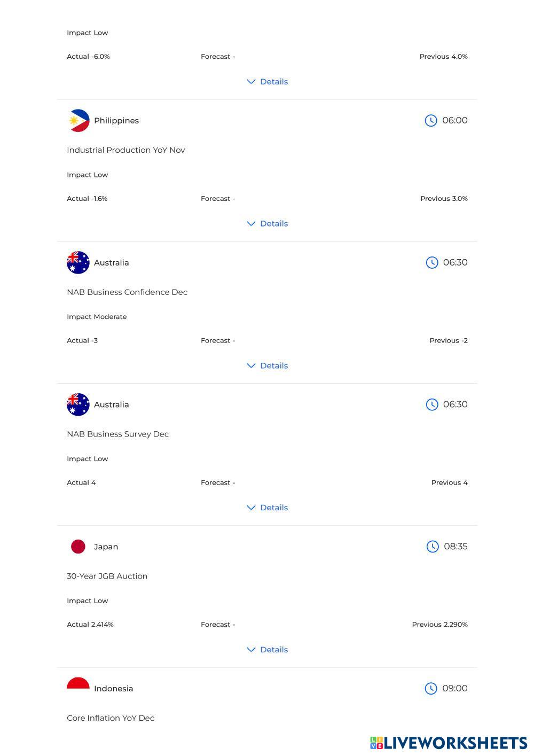This screenshot has height=756, width=534.
Task: Click the clock icon of NAB Business Survey
Action: [x=432, y=404]
